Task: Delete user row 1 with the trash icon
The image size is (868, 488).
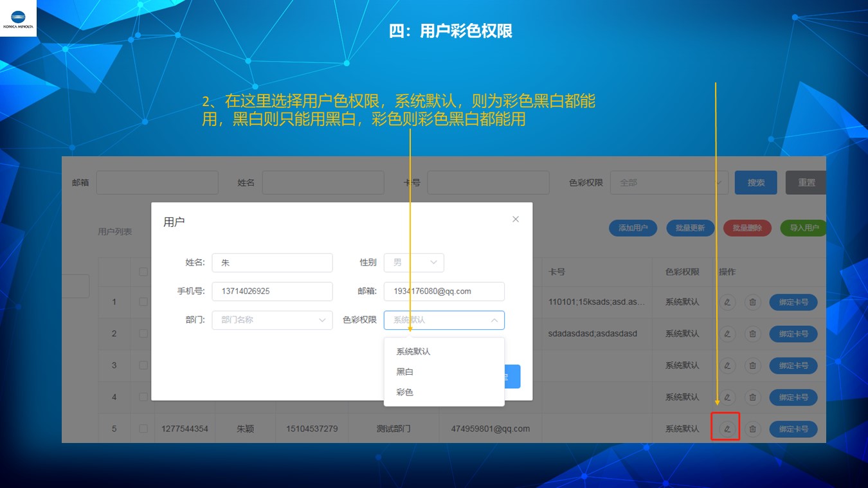Action: pos(752,302)
